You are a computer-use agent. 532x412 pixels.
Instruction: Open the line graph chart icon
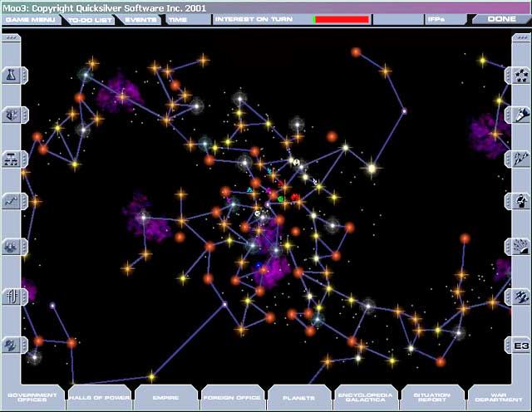tap(11, 201)
